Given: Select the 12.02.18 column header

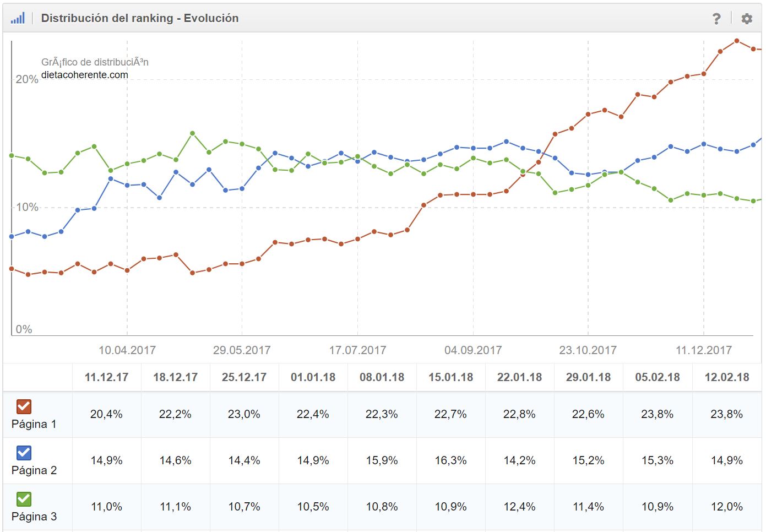Looking at the screenshot, I should 727,377.
